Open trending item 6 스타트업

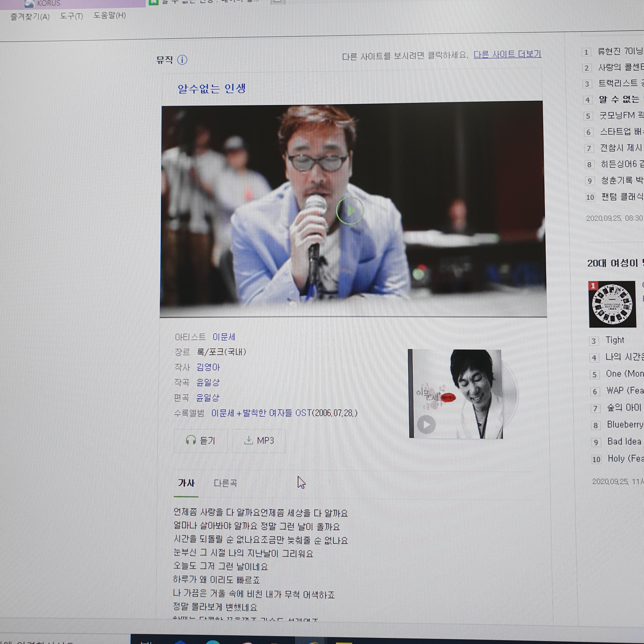[622, 131]
